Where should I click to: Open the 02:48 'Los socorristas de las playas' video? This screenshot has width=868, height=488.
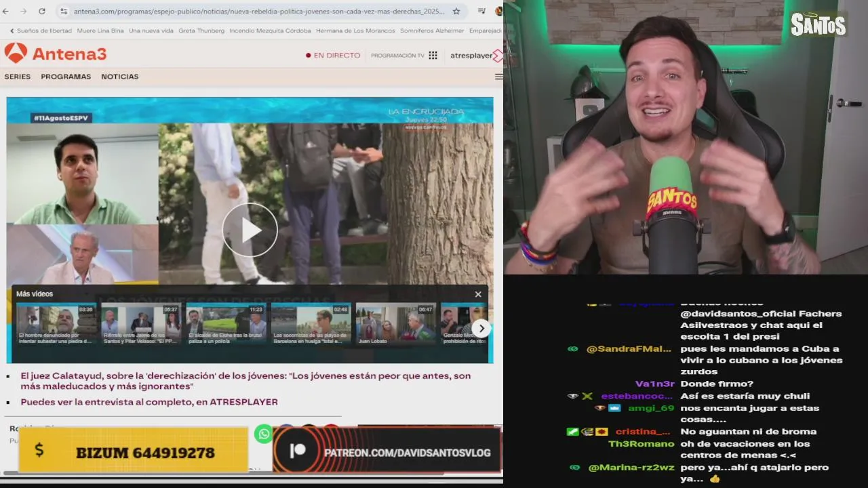[x=311, y=324]
